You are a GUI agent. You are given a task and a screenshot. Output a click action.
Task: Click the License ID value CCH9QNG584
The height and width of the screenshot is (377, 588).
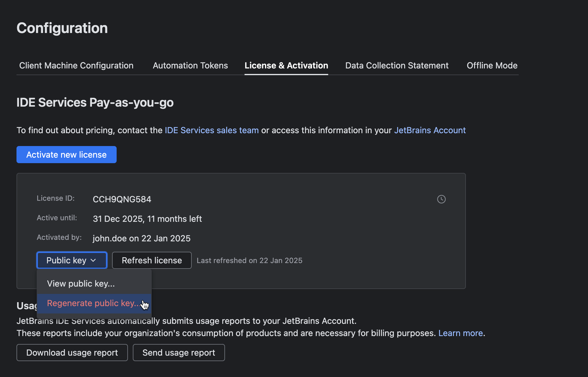pyautogui.click(x=122, y=199)
